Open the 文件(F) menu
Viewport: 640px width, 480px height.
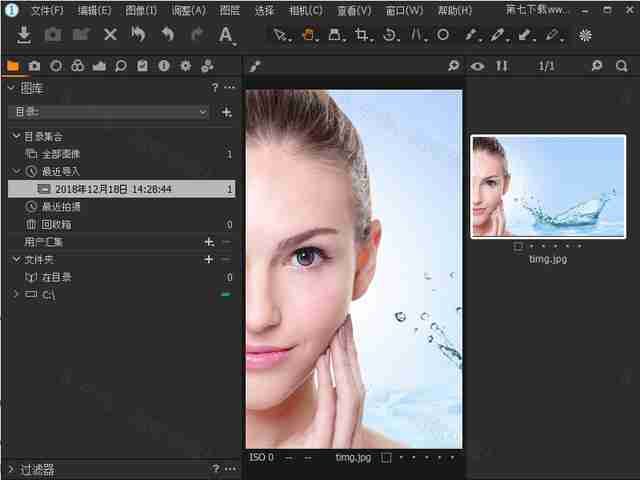tap(46, 10)
